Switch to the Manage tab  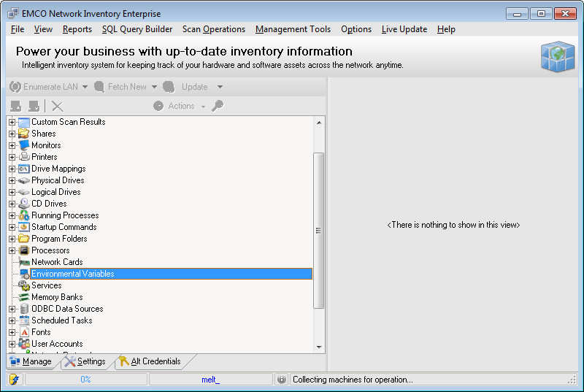click(x=31, y=361)
